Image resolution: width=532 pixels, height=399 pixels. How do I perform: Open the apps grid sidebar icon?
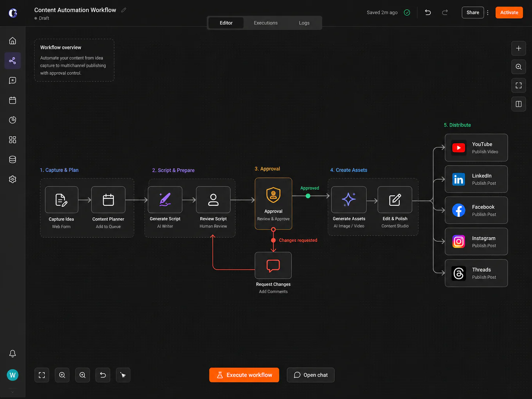pos(12,140)
